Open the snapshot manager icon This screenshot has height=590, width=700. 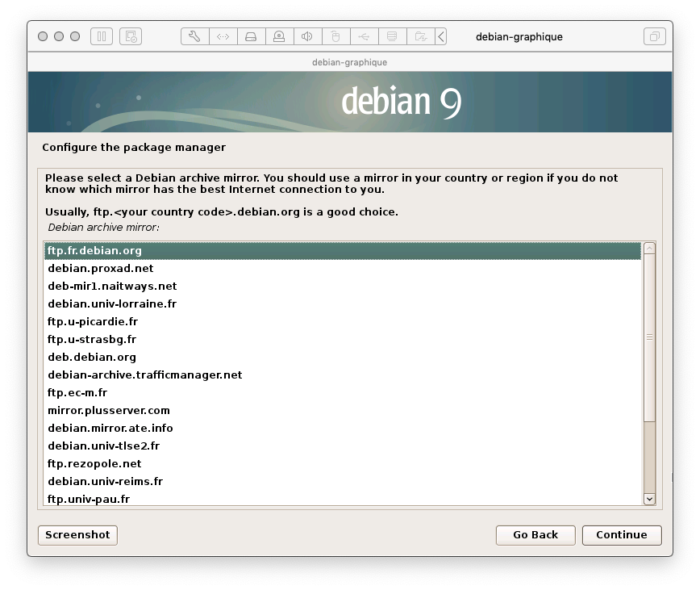131,36
